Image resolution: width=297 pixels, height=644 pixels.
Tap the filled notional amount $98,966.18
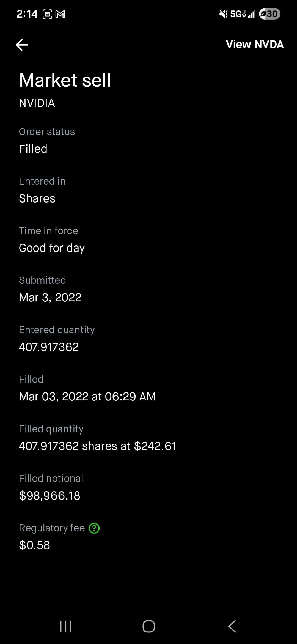50,496
